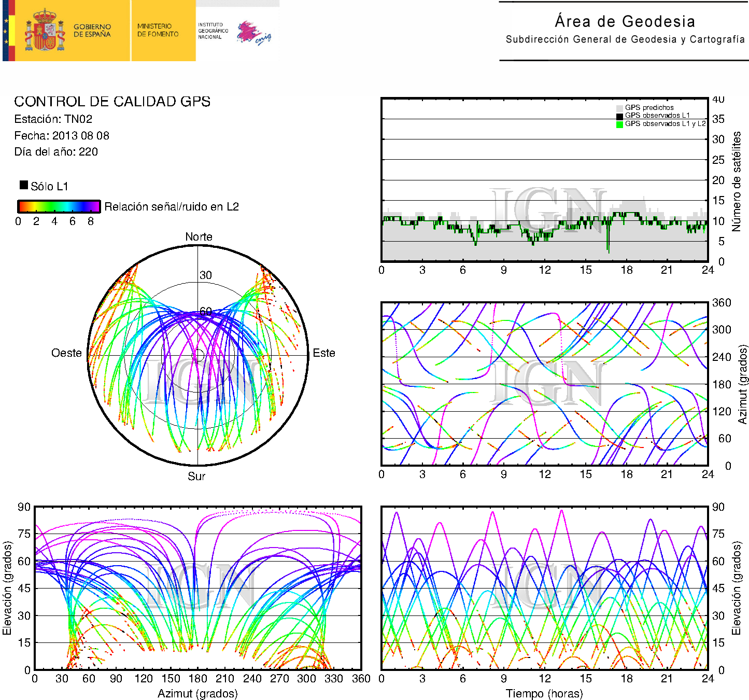Click the Instituto Geográfico Nacional logo text
The image size is (749, 700).
pyautogui.click(x=213, y=31)
